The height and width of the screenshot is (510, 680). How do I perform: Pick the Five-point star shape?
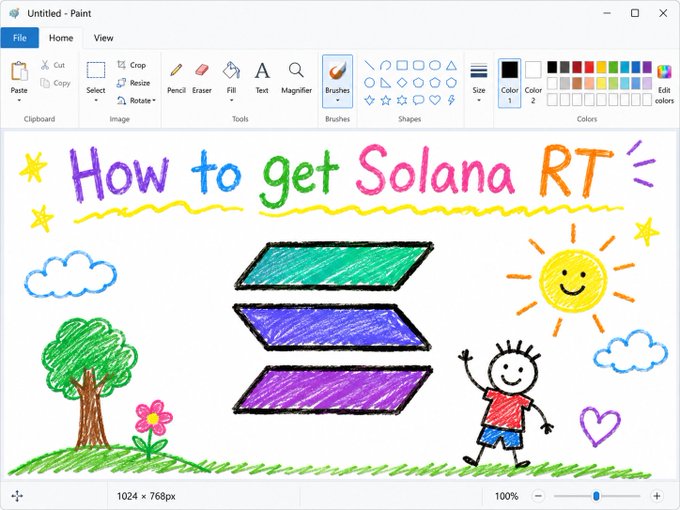[x=386, y=100]
